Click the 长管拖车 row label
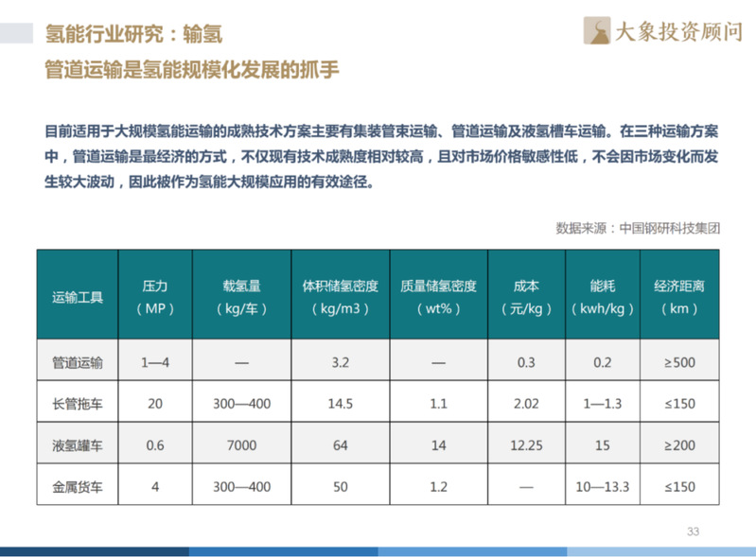 (x=78, y=403)
